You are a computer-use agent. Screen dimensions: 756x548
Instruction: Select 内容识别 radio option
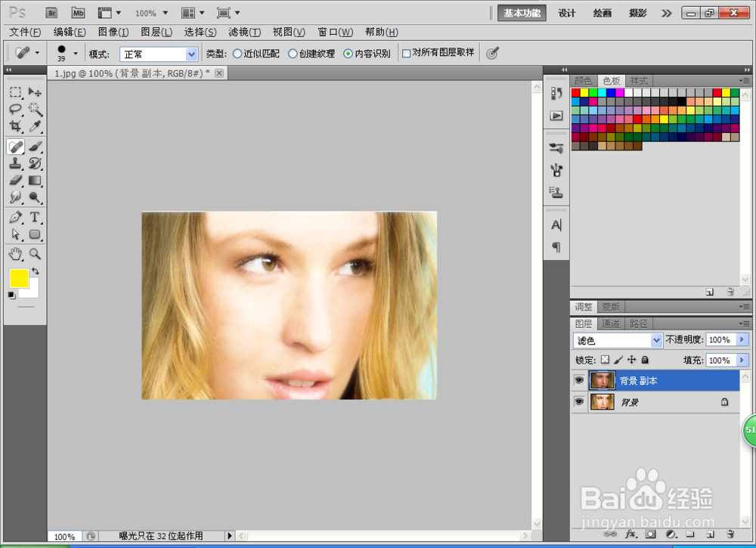348,54
